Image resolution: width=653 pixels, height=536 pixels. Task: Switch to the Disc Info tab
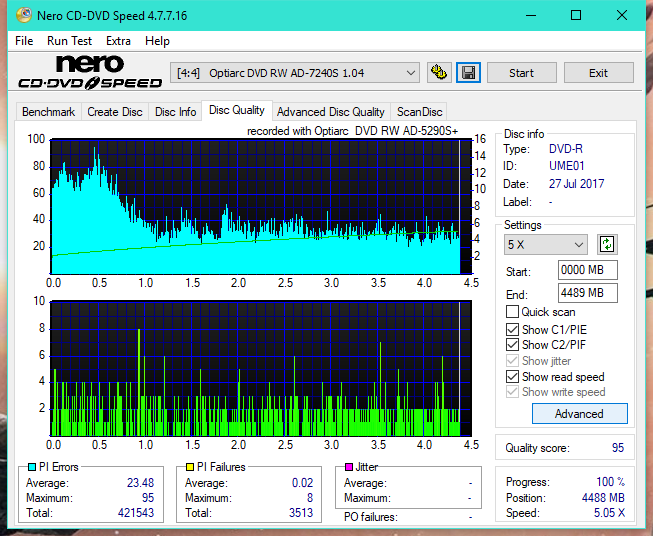click(x=175, y=112)
